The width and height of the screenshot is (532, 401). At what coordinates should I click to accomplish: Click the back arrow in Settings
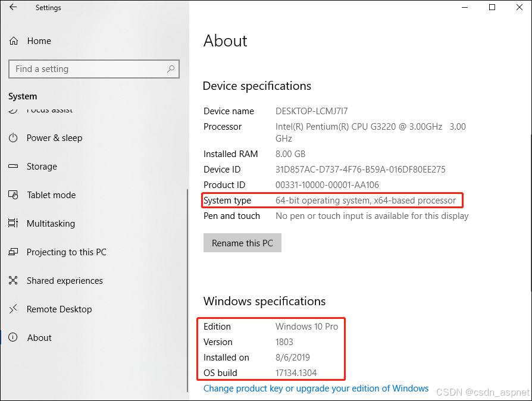click(x=13, y=7)
